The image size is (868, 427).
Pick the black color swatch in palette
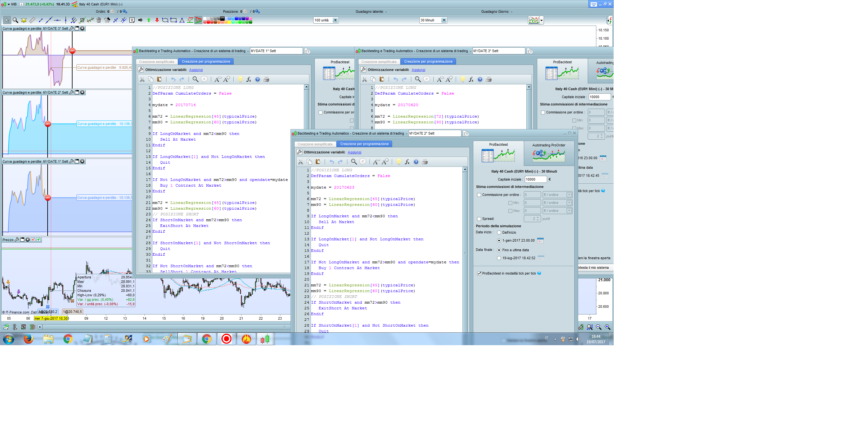(x=222, y=19)
